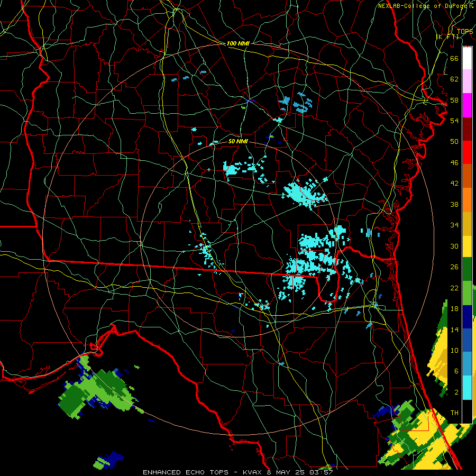Pick the light blue legend swatch
Image resolution: width=476 pixels, height=476 pixels.
click(467, 364)
